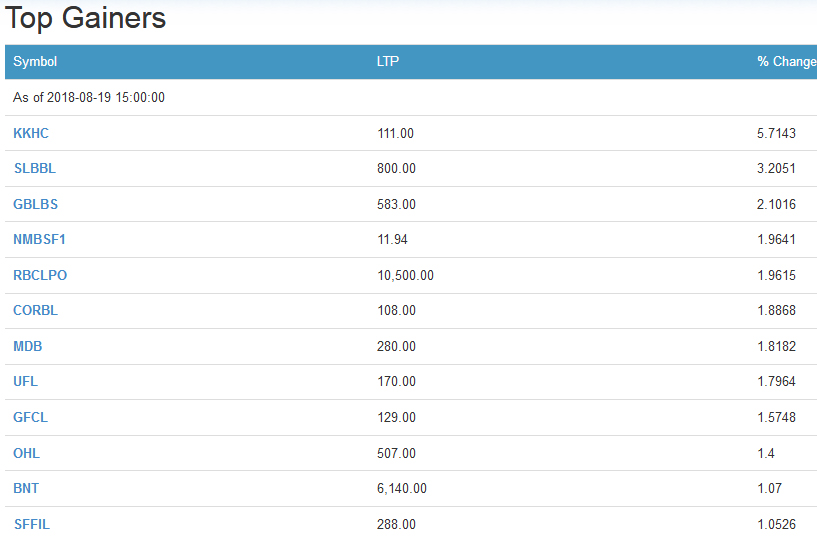
Task: Open the MDB symbol link
Action: [28, 346]
